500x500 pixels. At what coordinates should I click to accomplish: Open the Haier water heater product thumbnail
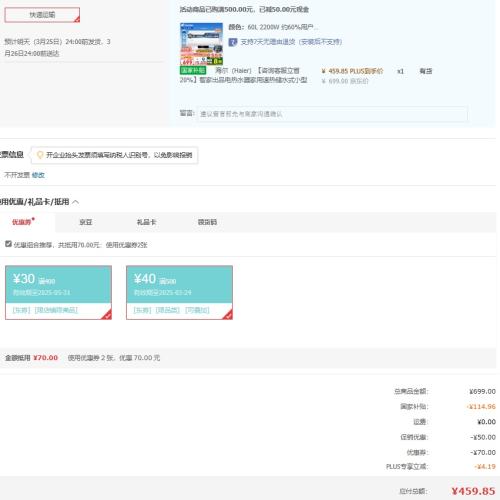coord(201,44)
